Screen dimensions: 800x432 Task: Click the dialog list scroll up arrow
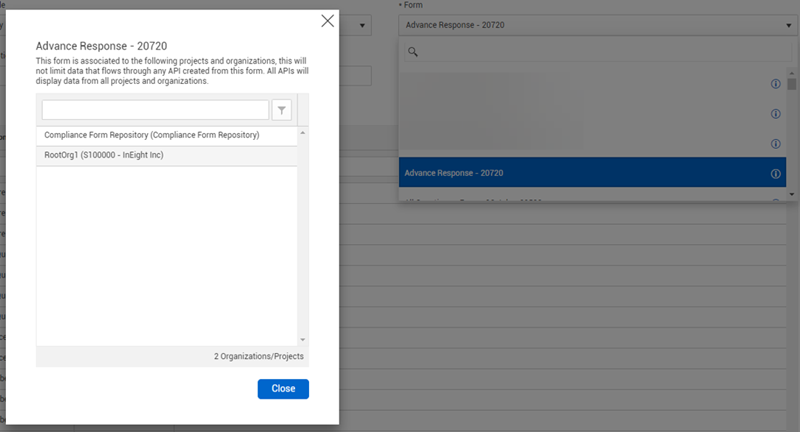pos(303,133)
